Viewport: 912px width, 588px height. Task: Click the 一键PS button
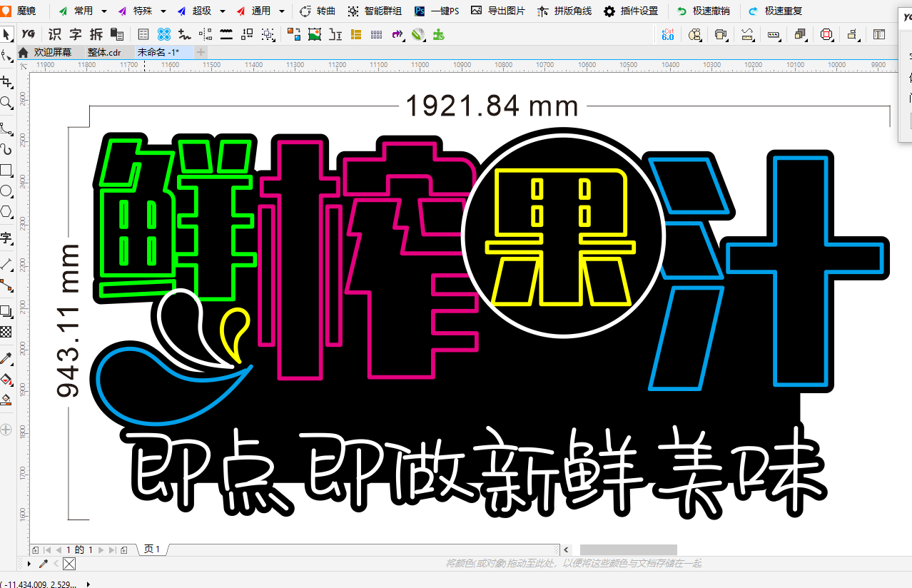tap(437, 11)
